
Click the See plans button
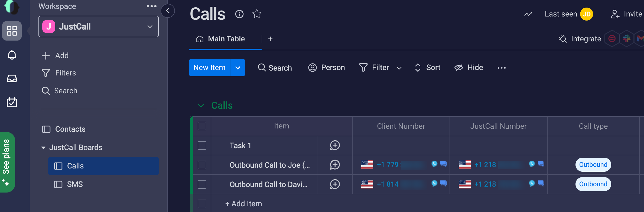pyautogui.click(x=7, y=162)
